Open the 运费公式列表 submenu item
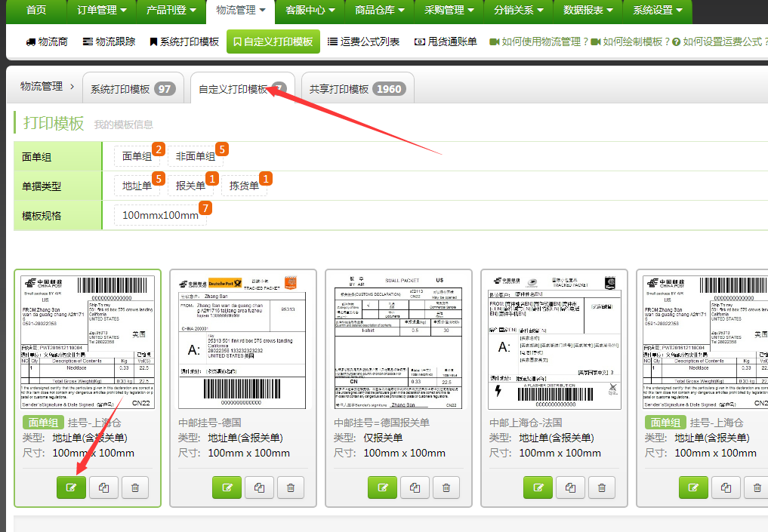The width and height of the screenshot is (768, 532). point(363,42)
